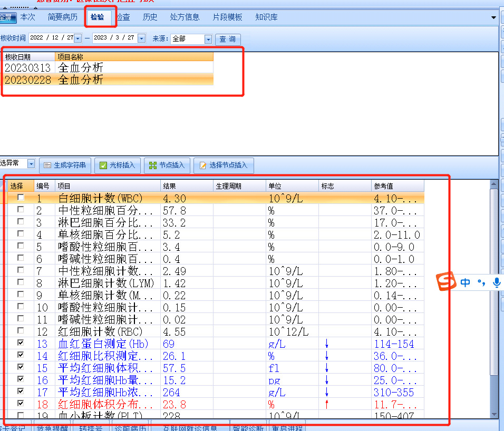Uncheck the row 17 平均红细胞Hb浓 checkbox

point(21,391)
